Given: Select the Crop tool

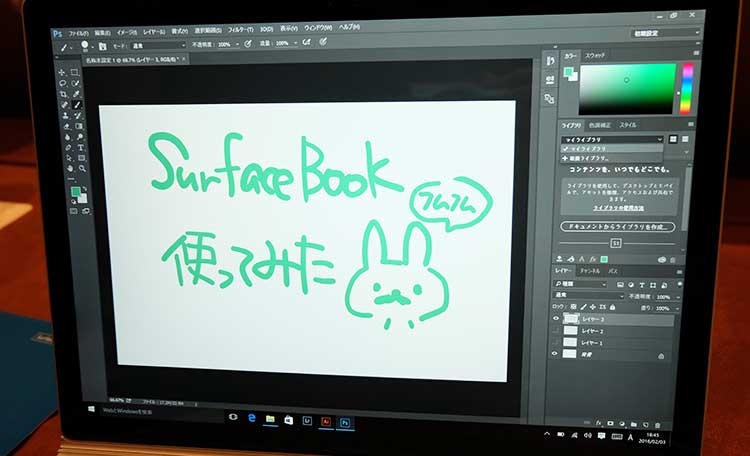Looking at the screenshot, I should (x=63, y=94).
